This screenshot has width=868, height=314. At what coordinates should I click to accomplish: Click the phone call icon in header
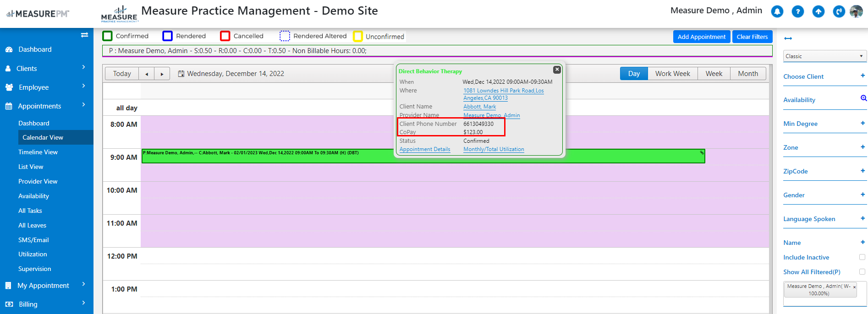pyautogui.click(x=839, y=11)
